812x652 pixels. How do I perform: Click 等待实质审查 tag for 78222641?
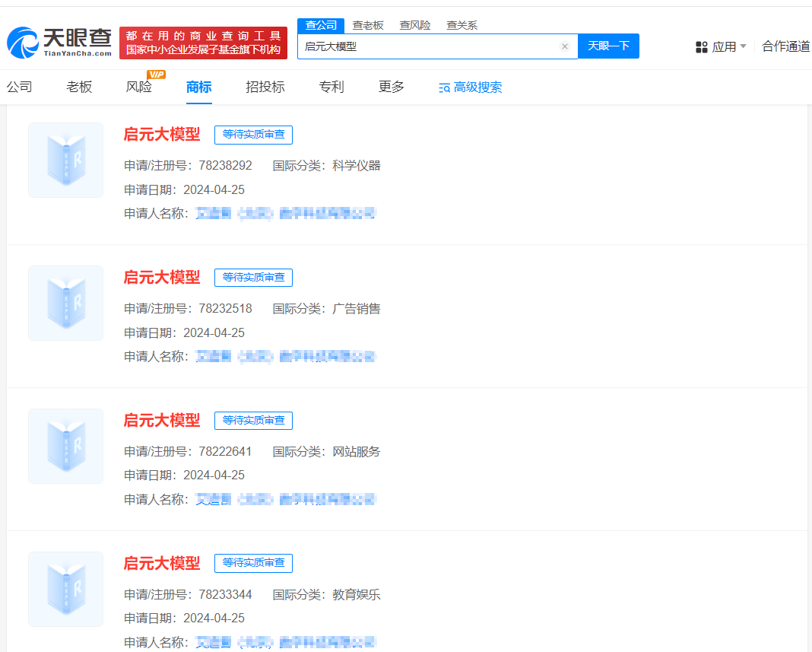254,421
